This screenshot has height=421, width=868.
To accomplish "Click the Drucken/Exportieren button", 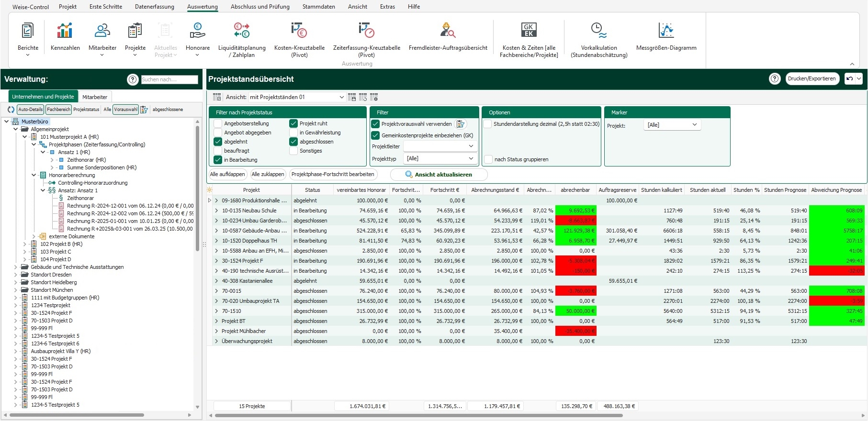I will 812,79.
